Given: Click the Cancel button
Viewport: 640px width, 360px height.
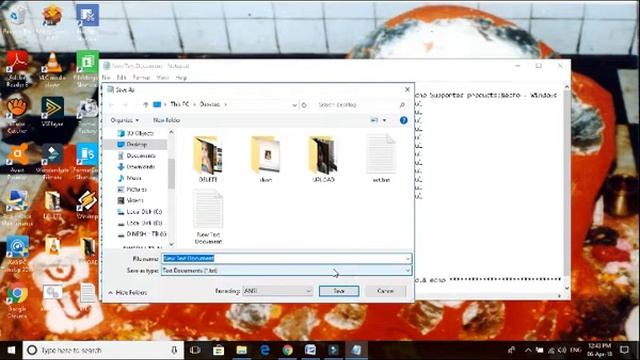Looking at the screenshot, I should (x=386, y=291).
